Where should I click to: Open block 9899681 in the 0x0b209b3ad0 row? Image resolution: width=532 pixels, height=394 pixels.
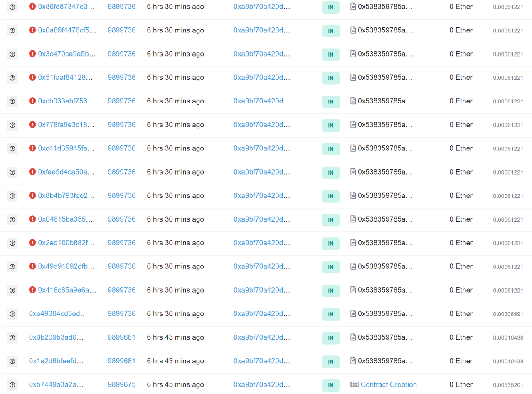[122, 337]
